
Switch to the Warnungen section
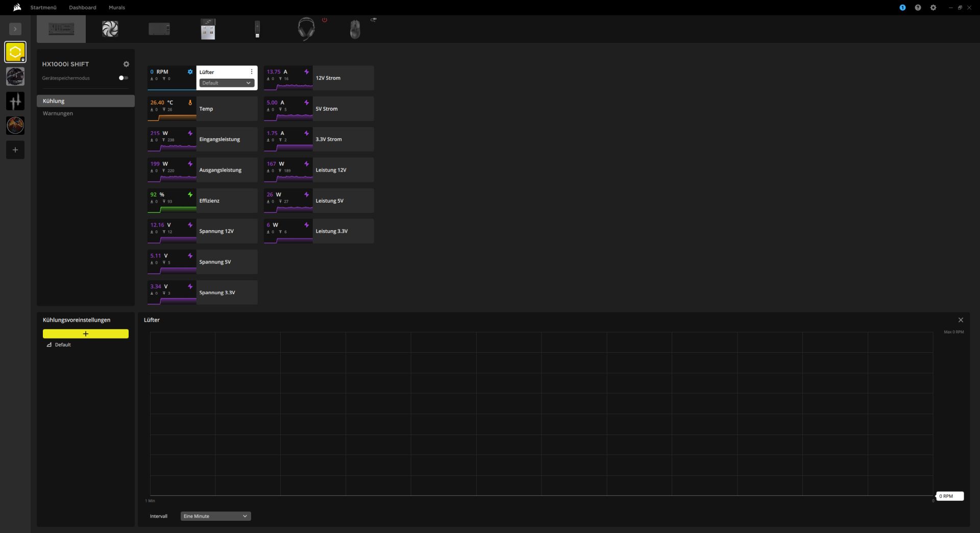(58, 113)
